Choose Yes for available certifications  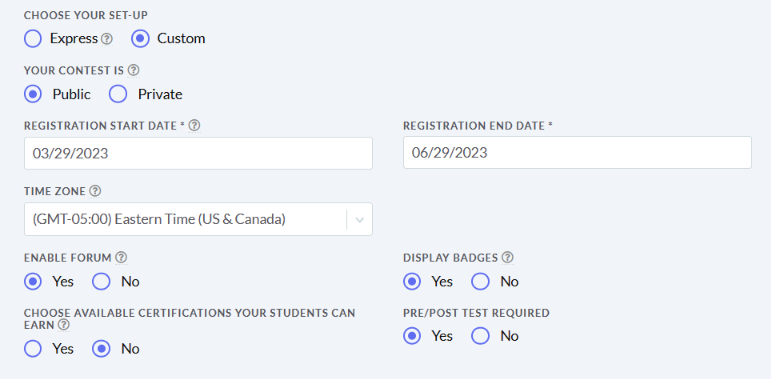[33, 349]
